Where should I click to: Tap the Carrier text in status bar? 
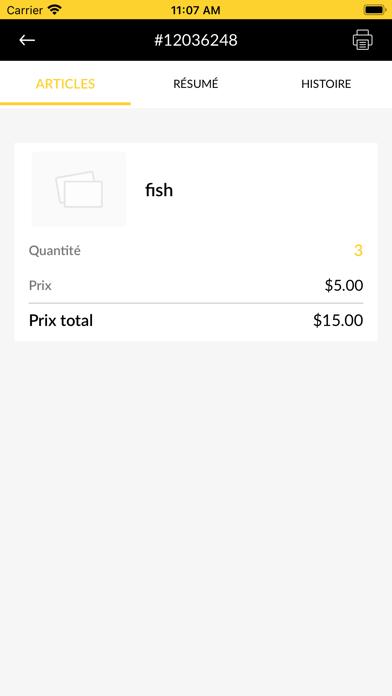click(24, 10)
